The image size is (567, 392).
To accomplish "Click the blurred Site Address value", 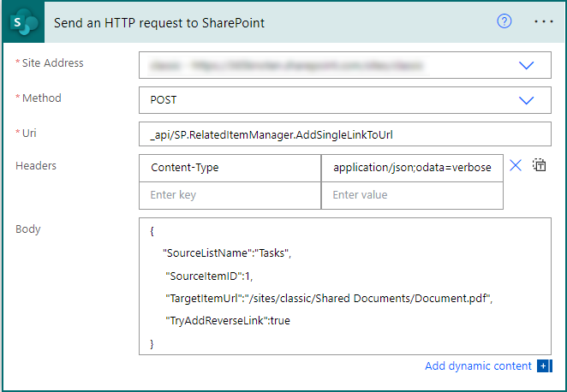I will tap(286, 66).
